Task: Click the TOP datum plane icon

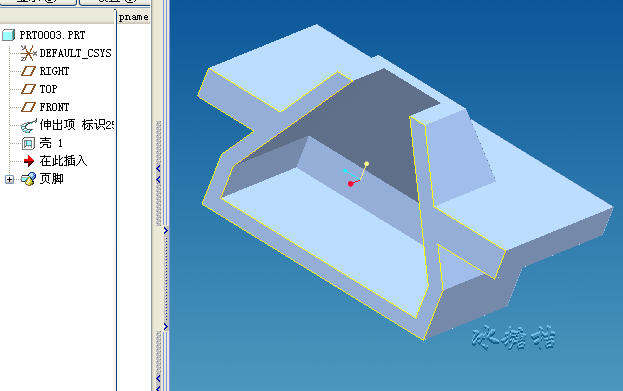Action: point(28,89)
